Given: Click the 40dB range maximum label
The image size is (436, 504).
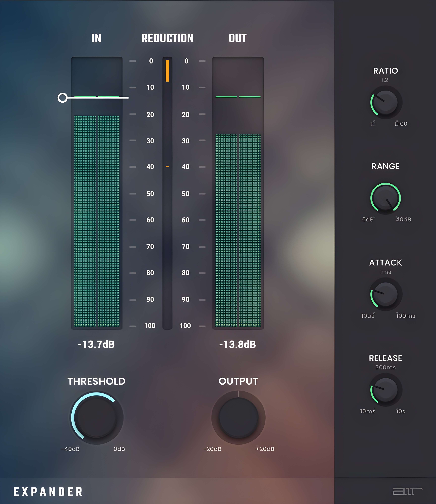Looking at the screenshot, I should [x=403, y=219].
